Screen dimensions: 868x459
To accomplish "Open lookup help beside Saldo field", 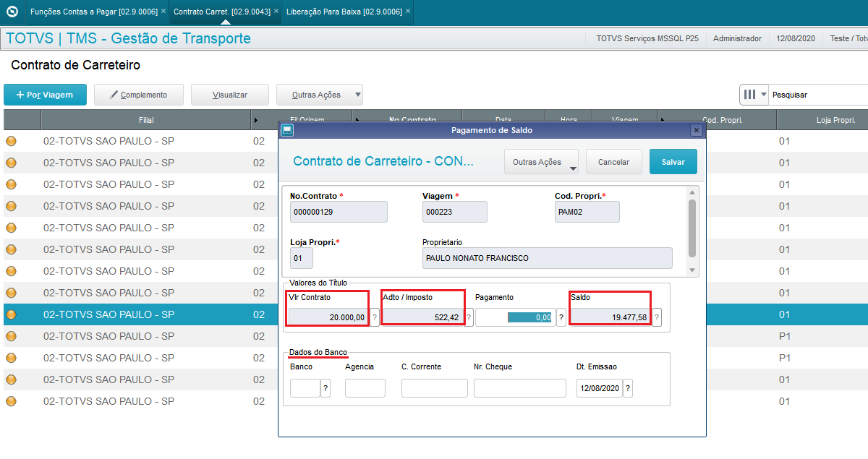I will [657, 317].
